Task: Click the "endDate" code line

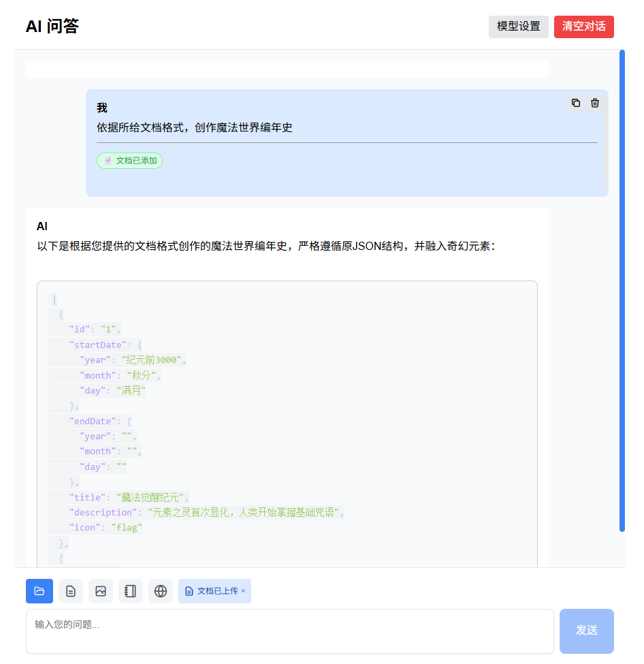Action: (100, 421)
